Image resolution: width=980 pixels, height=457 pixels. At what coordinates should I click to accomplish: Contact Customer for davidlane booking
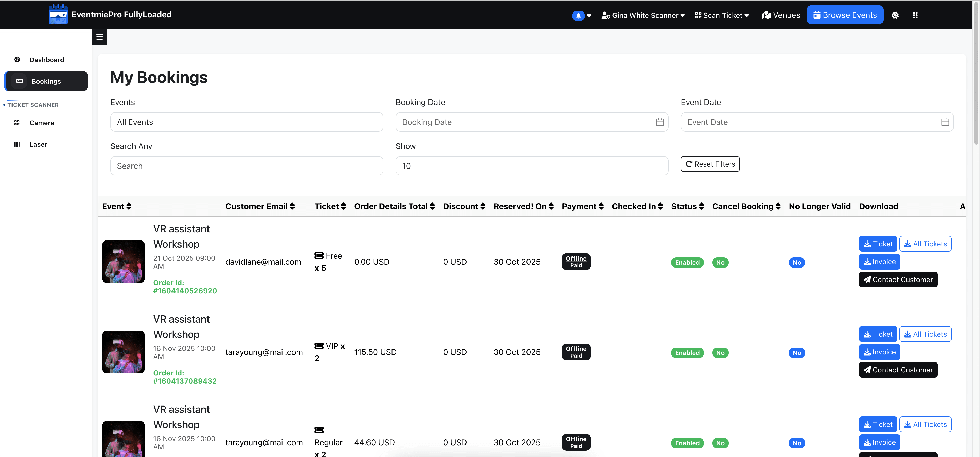tap(898, 280)
